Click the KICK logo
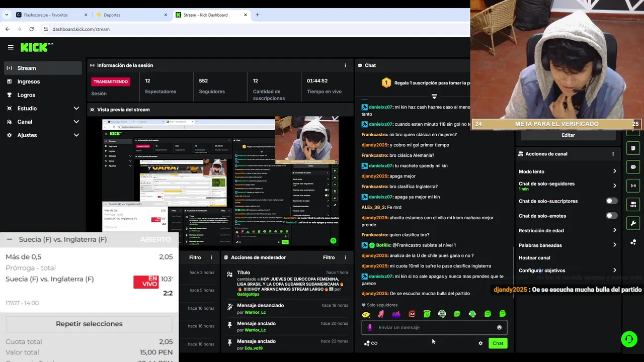This screenshot has height=362, width=644. [x=36, y=47]
